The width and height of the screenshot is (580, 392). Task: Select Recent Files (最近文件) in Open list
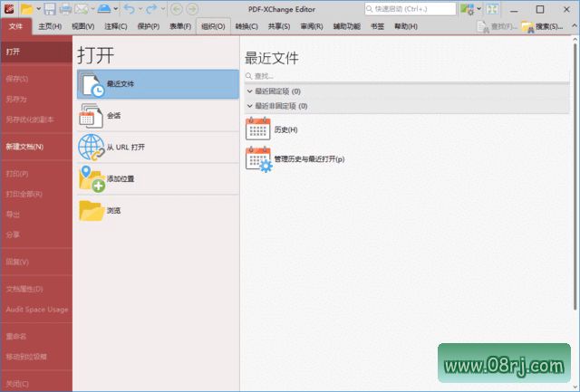[x=158, y=83]
